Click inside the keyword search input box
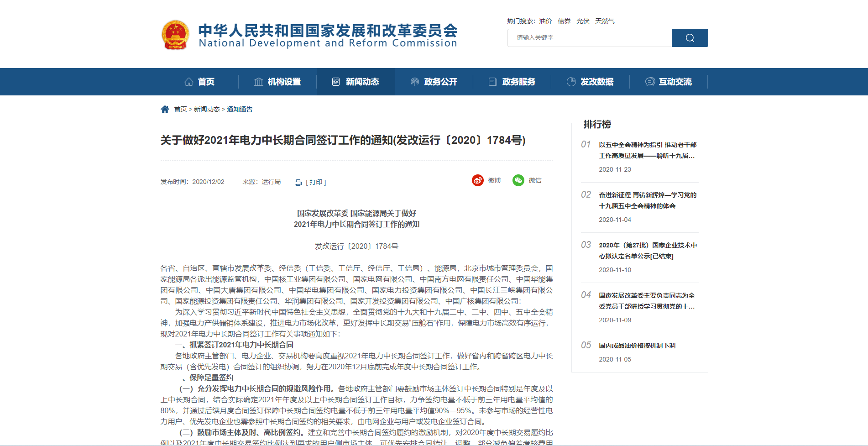The height and width of the screenshot is (446, 868). pos(589,38)
